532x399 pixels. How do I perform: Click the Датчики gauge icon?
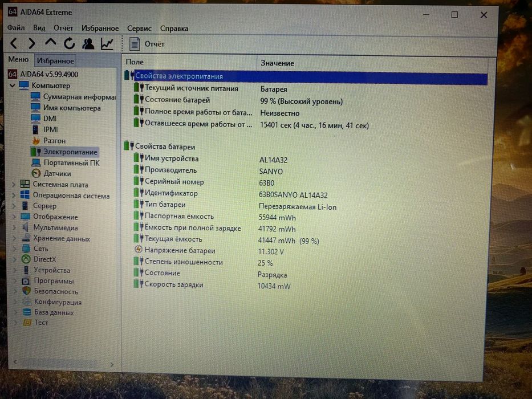pyautogui.click(x=36, y=173)
